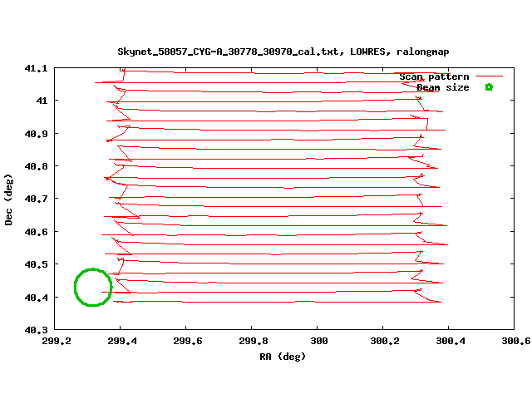Click the 41.1 Dec axis tick label
This screenshot has height=399, width=532.
(x=36, y=68)
